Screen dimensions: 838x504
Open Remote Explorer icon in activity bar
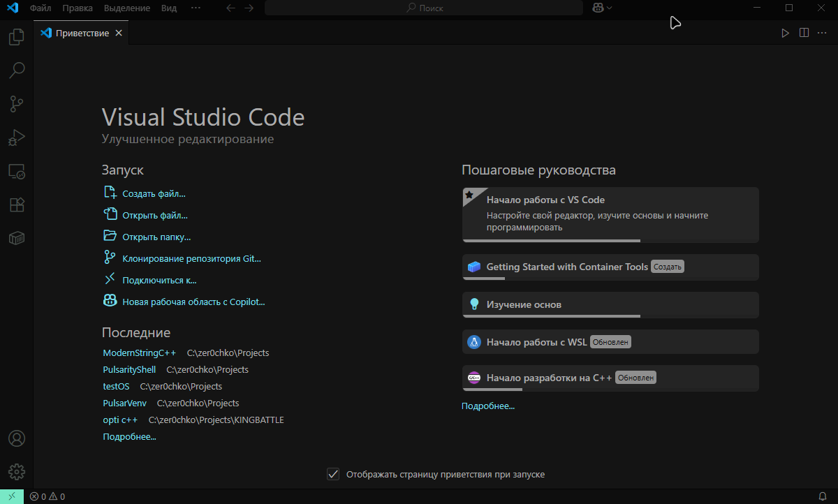(17, 171)
